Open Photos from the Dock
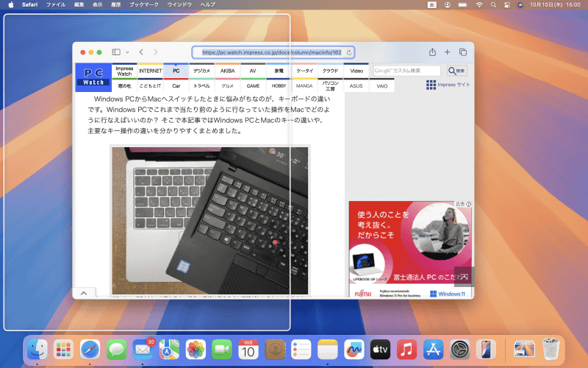 point(196,350)
